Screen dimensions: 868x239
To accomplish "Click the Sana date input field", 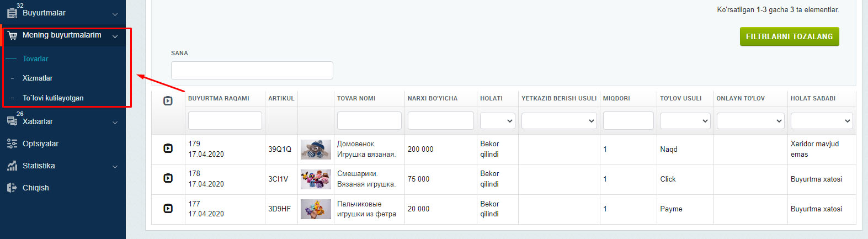I will (252, 70).
